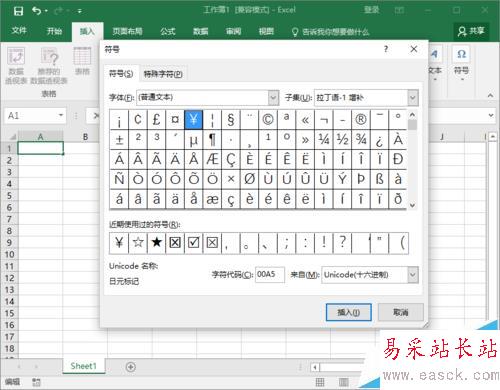Close the Symbol dialog
Screen dimensions: 500x390
[414, 49]
